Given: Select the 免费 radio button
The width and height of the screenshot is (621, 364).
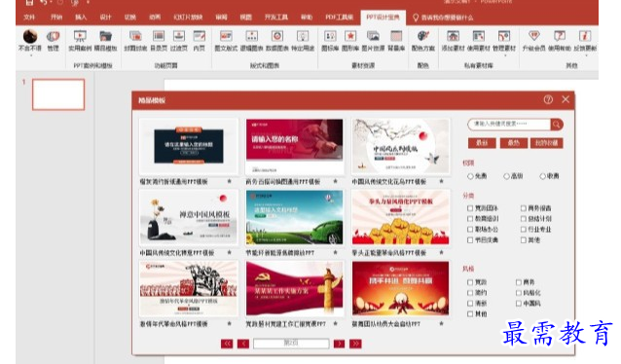Looking at the screenshot, I should tap(470, 176).
